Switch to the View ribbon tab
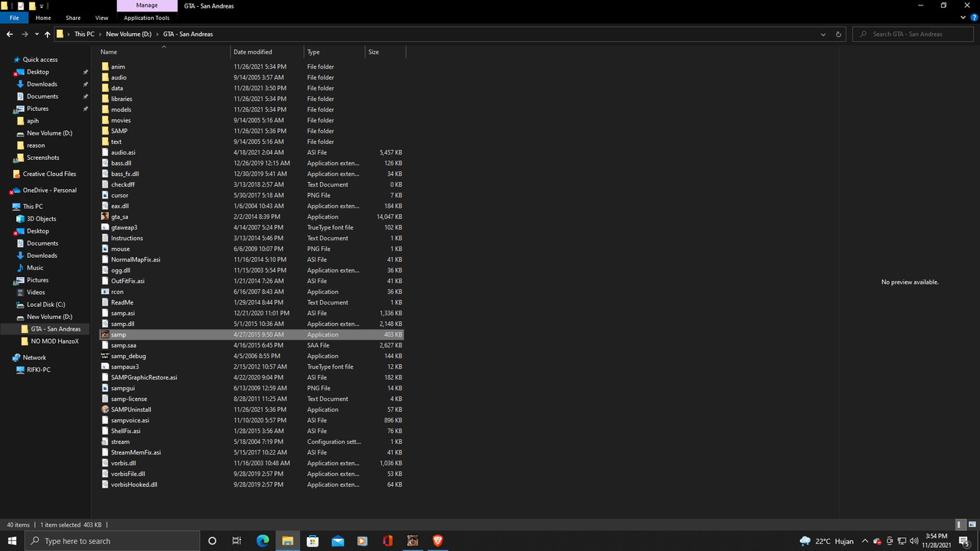The height and width of the screenshot is (551, 980). (102, 18)
